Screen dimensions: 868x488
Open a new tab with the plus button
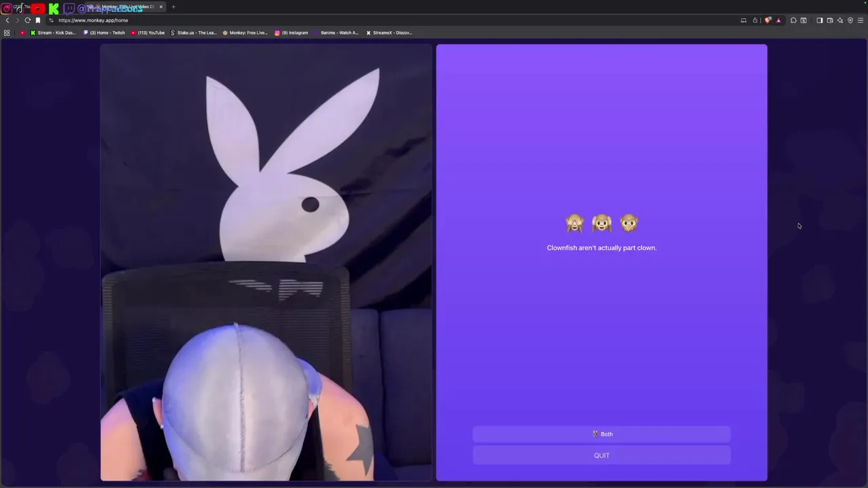(174, 7)
